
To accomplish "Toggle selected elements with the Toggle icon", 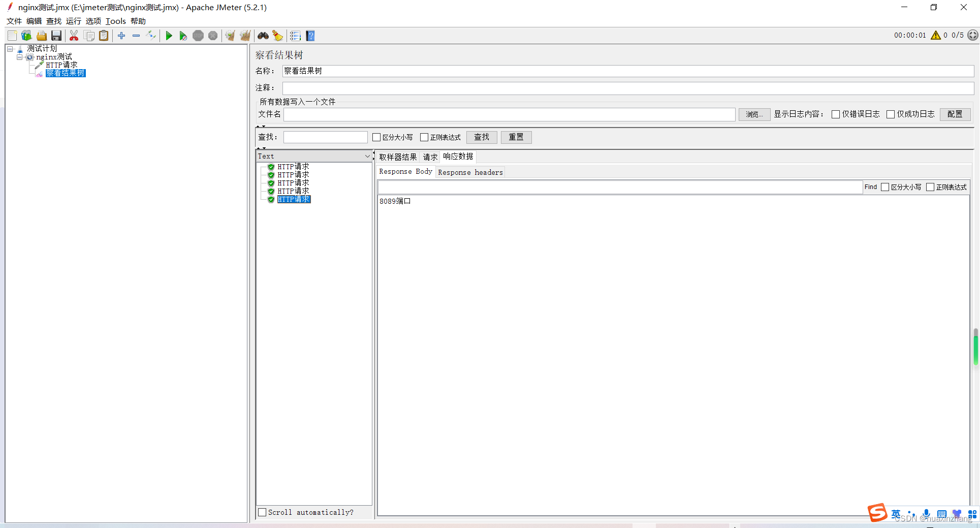I will coord(151,36).
